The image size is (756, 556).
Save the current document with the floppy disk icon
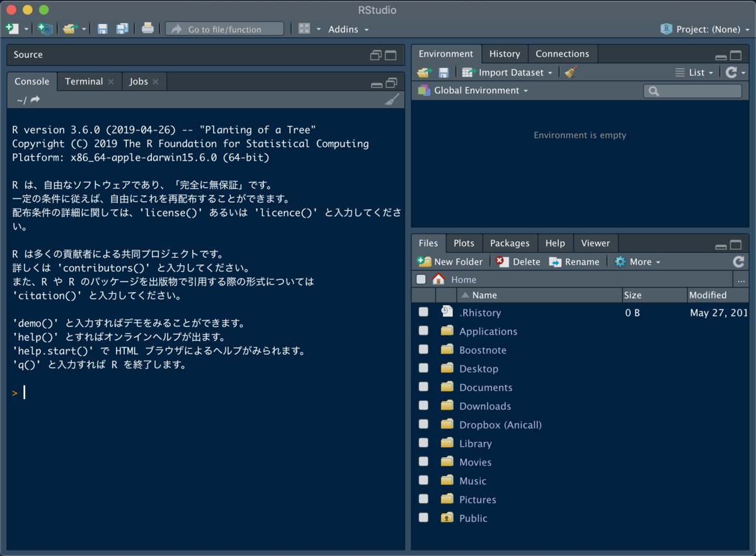tap(103, 28)
